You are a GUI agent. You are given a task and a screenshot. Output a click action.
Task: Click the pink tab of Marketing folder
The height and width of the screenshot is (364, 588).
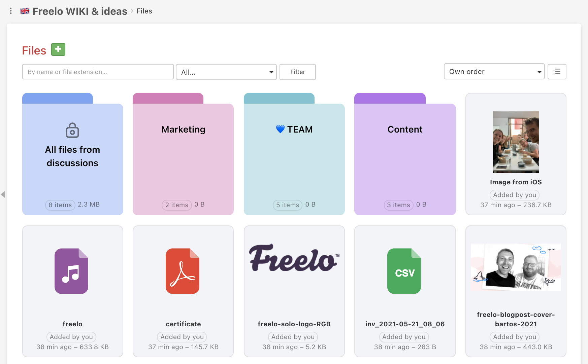click(x=168, y=98)
